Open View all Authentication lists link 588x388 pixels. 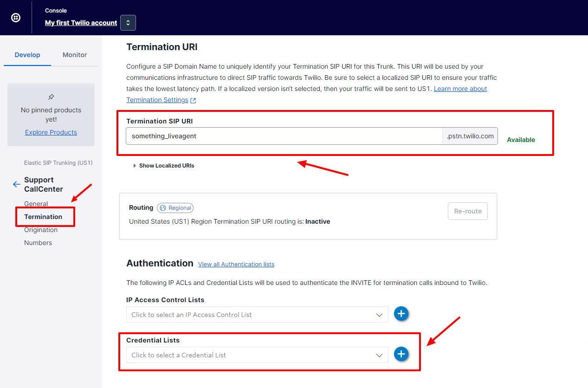pos(236,265)
